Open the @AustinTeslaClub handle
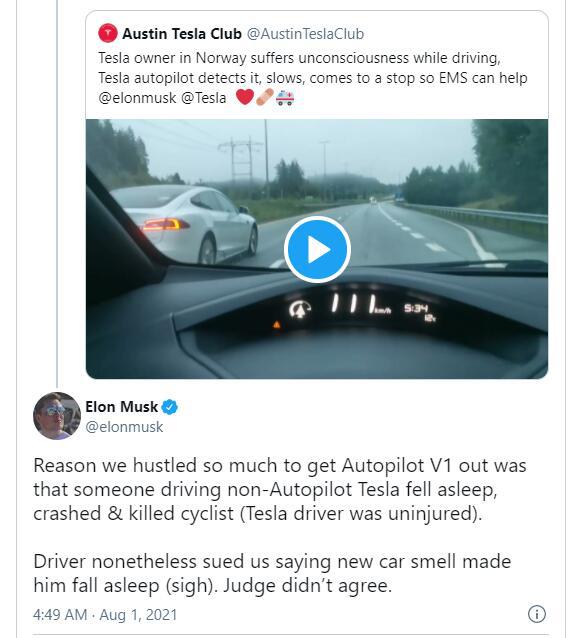The image size is (576, 638). click(x=305, y=34)
